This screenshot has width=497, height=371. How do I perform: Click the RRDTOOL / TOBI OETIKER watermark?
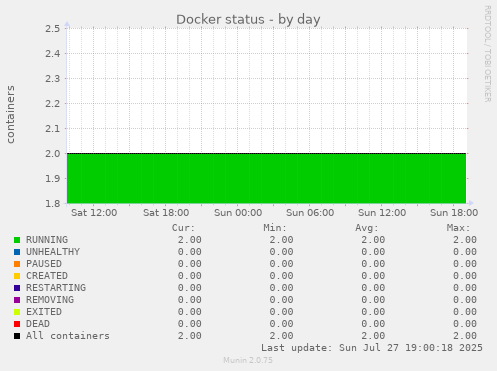click(x=487, y=54)
